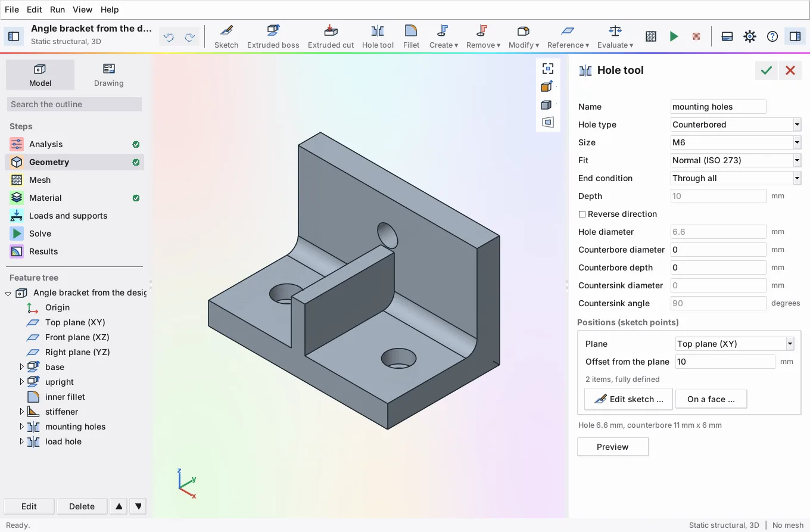Image resolution: width=810 pixels, height=532 pixels.
Task: Open the help question-mark icon
Action: point(772,36)
